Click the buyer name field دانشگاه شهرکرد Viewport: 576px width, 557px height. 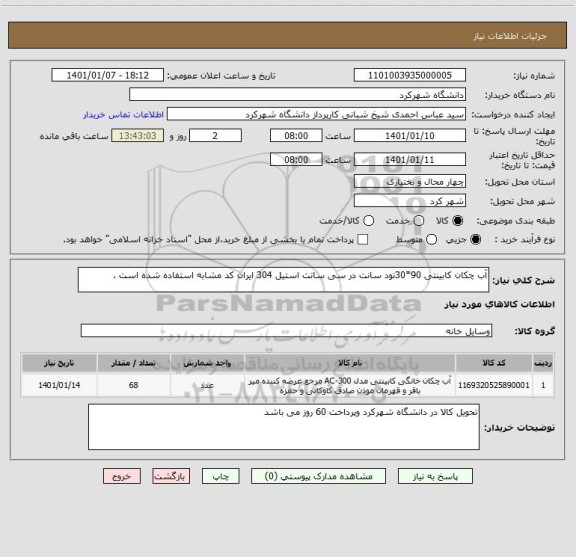298,94
